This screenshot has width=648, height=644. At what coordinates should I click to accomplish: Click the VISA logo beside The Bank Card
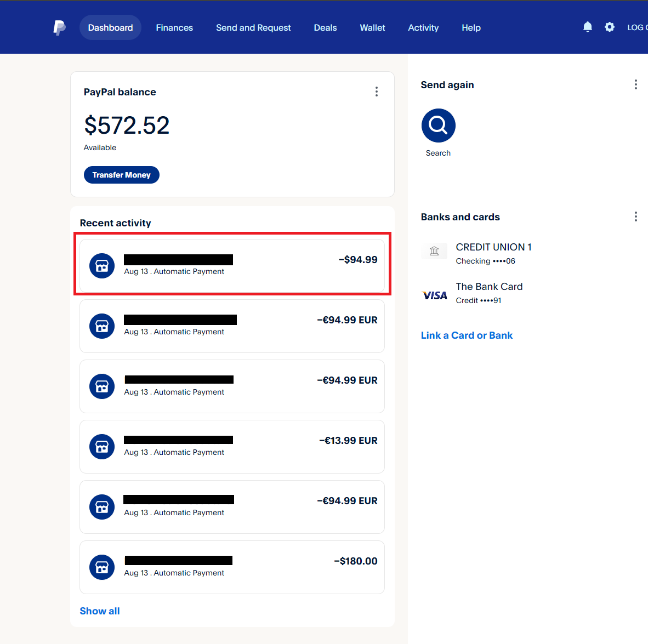(x=434, y=295)
